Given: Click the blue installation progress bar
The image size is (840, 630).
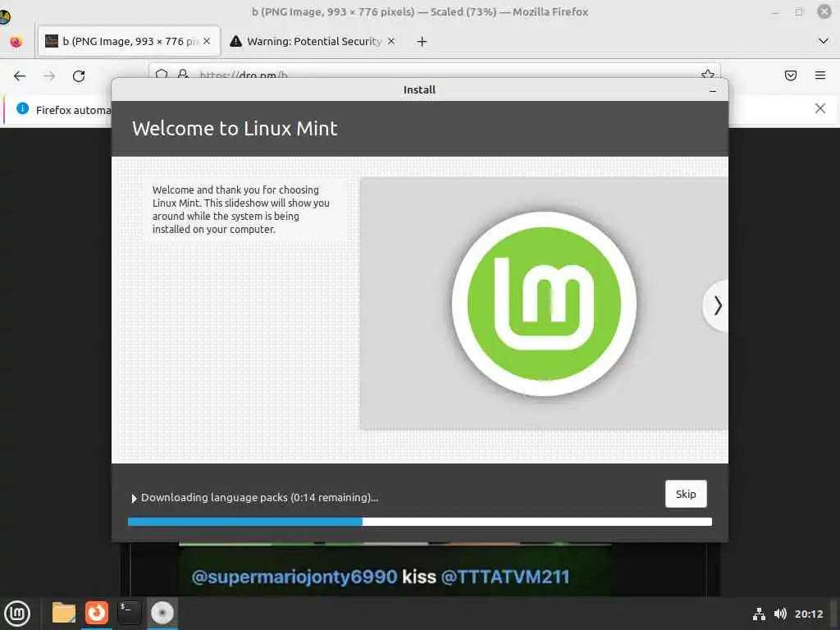Looking at the screenshot, I should (x=419, y=522).
